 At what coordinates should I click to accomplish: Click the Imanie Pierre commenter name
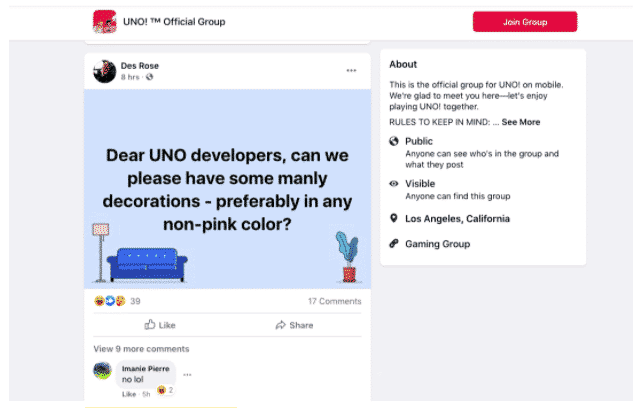coord(145,369)
